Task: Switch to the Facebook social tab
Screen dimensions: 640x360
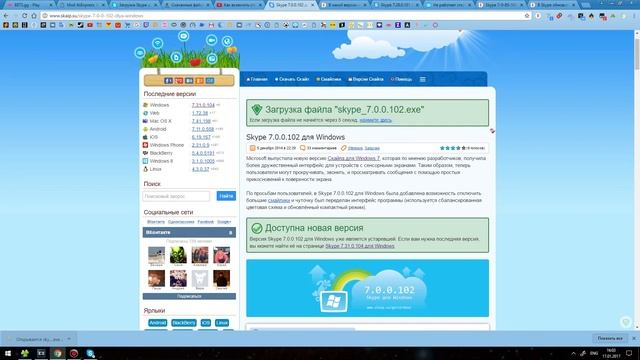Action: tap(206, 222)
